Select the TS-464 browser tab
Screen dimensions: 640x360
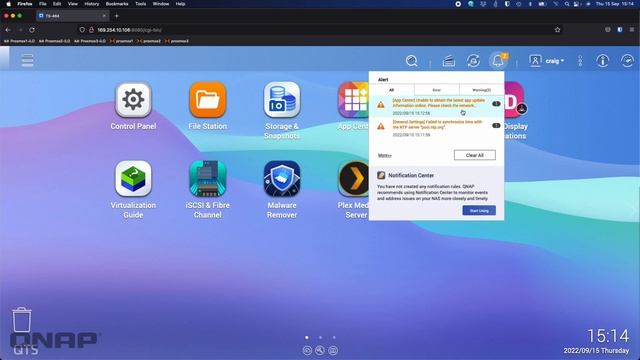pos(72,16)
